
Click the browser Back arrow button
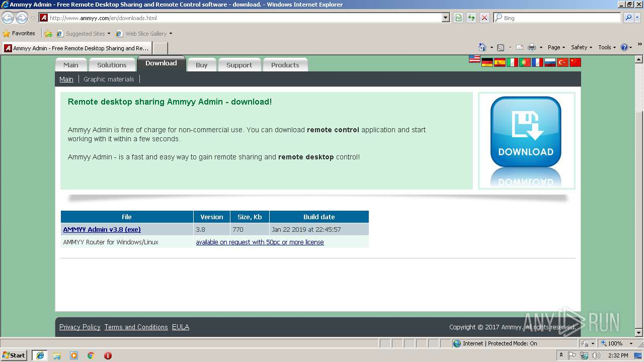coord(8,18)
